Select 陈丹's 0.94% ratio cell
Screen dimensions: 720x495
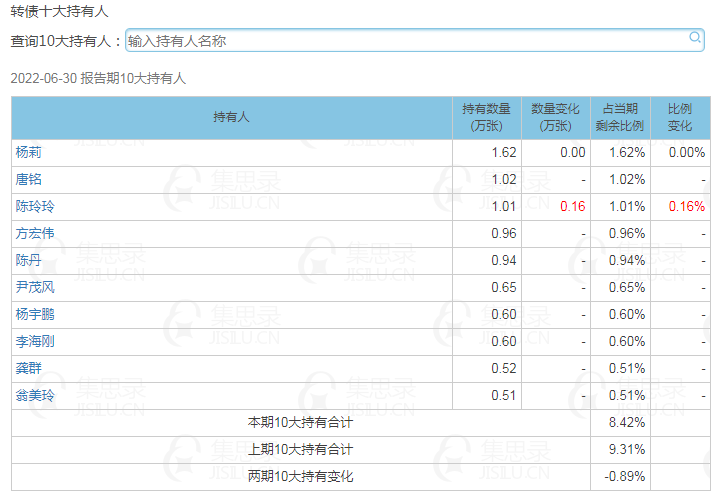[x=627, y=260]
